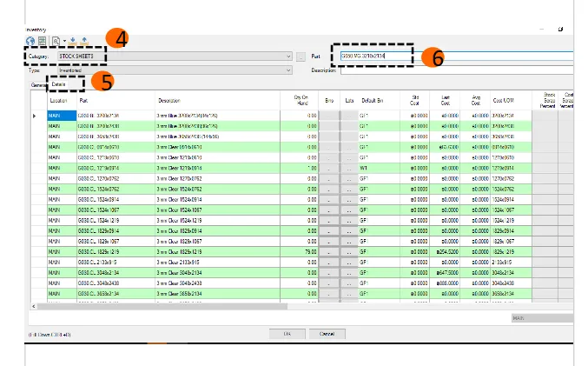588x366 pixels.
Task: Select Part cell G030 CL 1270x0762
Action: [116, 179]
